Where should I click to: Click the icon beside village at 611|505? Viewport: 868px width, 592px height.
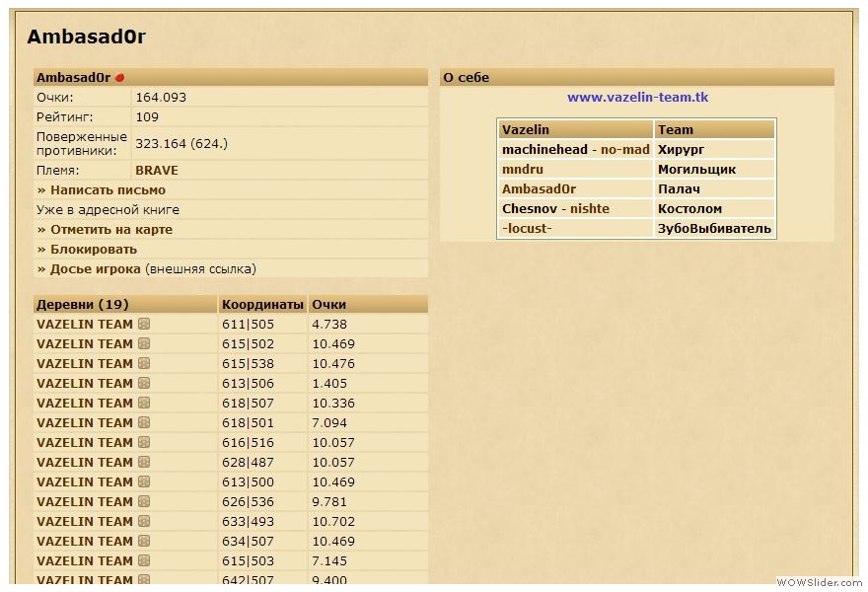144,324
